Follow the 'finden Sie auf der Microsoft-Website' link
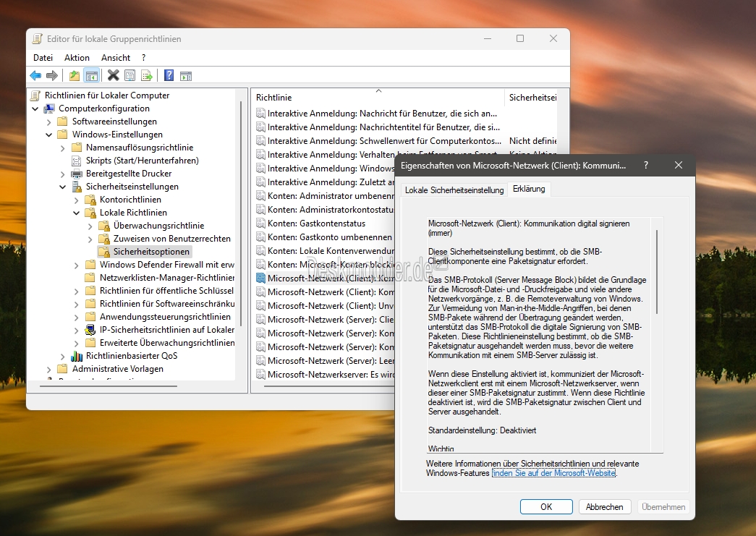The image size is (756, 536). click(553, 473)
